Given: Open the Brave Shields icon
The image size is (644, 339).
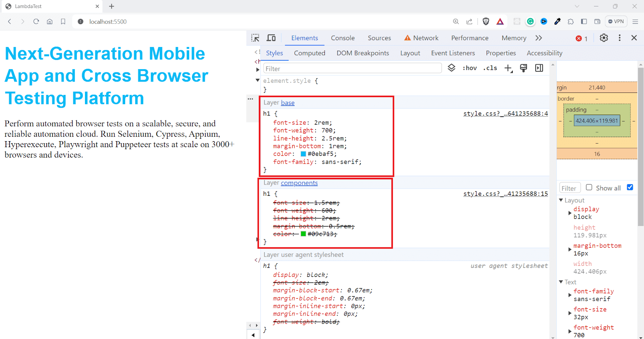Looking at the screenshot, I should [x=486, y=22].
